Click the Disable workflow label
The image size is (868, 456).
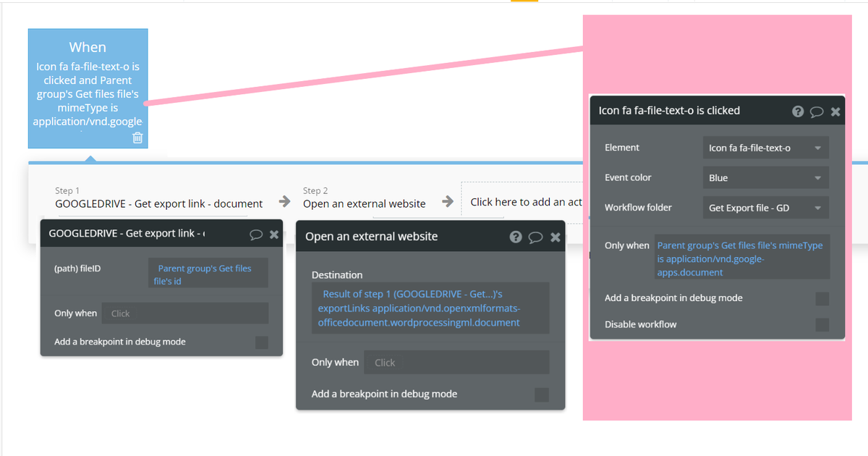(641, 324)
